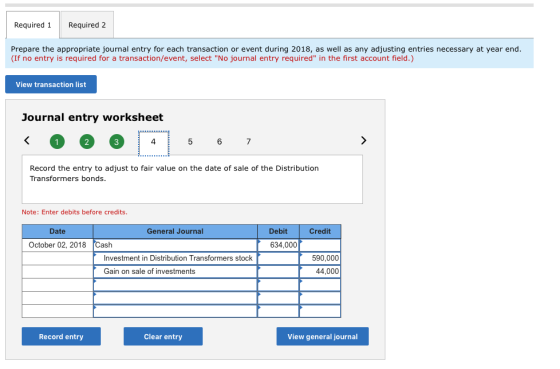Select journal entry step 4

[154, 143]
